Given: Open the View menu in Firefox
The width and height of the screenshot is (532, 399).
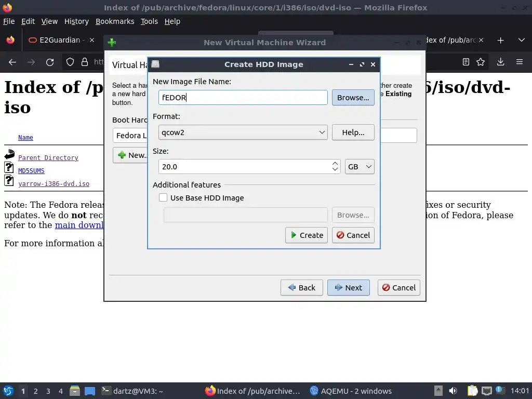Looking at the screenshot, I should (49, 21).
